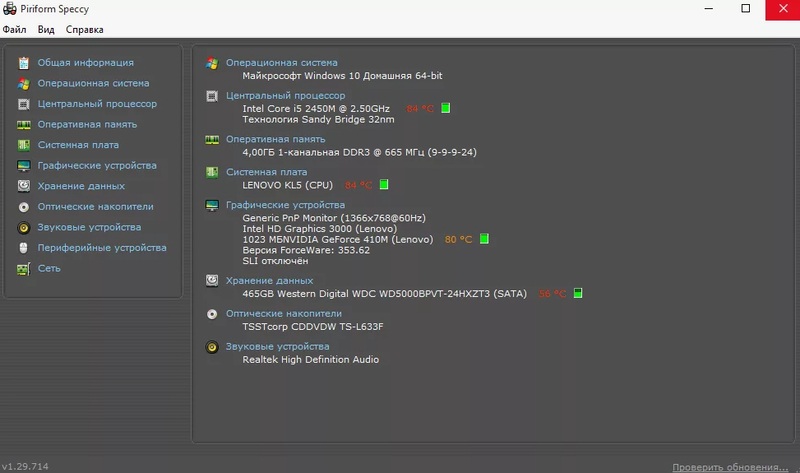Click the Системная плата sidebar board icon

(x=23, y=145)
